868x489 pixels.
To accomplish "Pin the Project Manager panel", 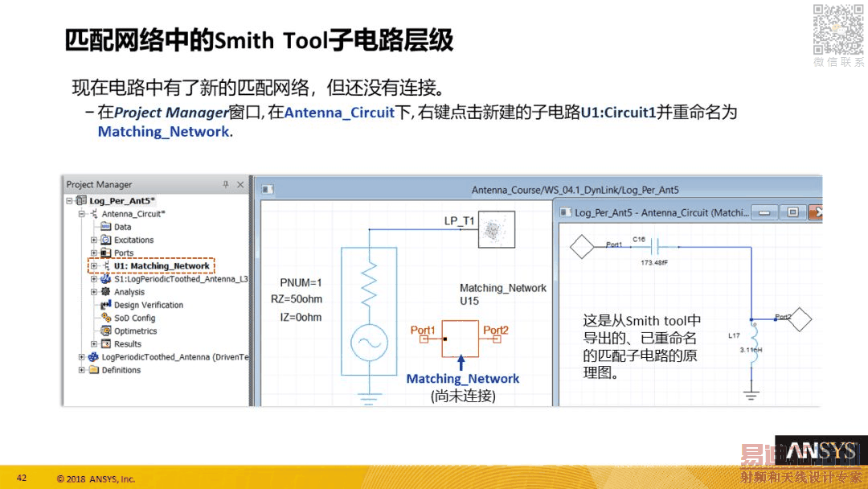I will 225,184.
